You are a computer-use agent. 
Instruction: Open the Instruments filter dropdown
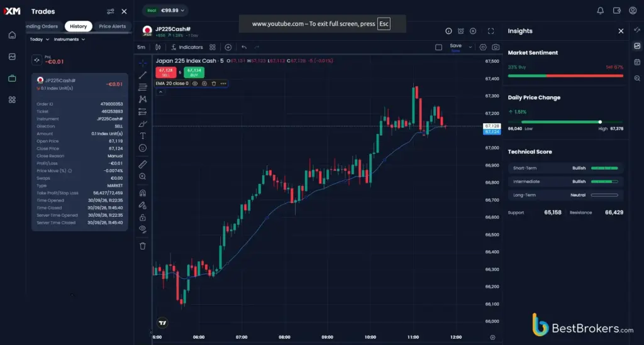(69, 40)
